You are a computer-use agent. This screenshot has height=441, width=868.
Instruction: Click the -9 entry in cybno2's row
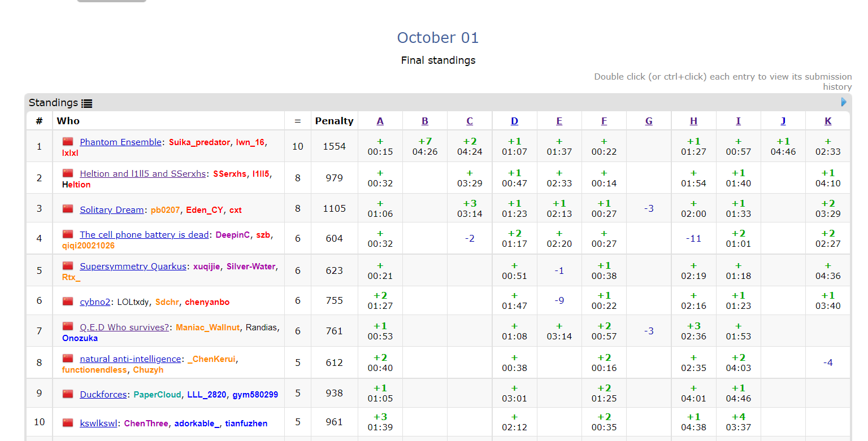coord(559,300)
